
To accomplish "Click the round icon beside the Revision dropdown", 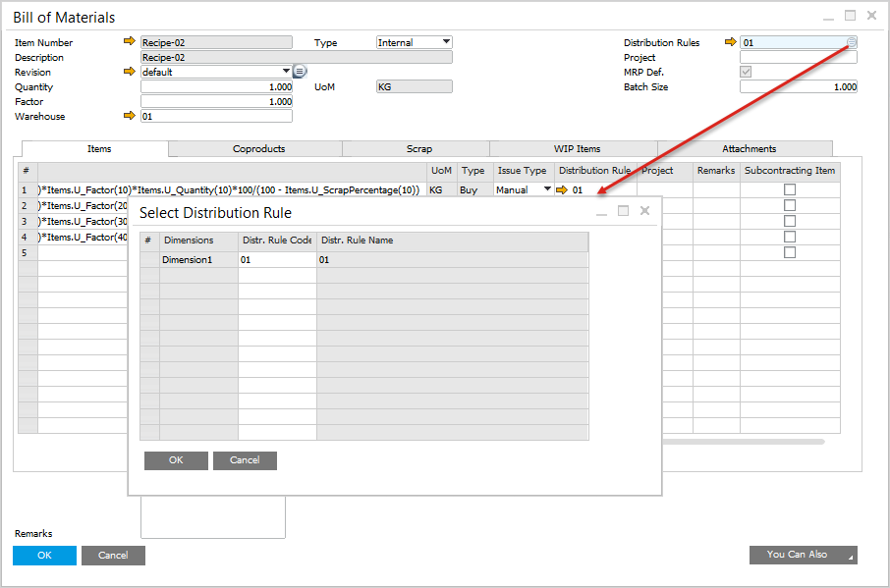I will click(x=300, y=72).
